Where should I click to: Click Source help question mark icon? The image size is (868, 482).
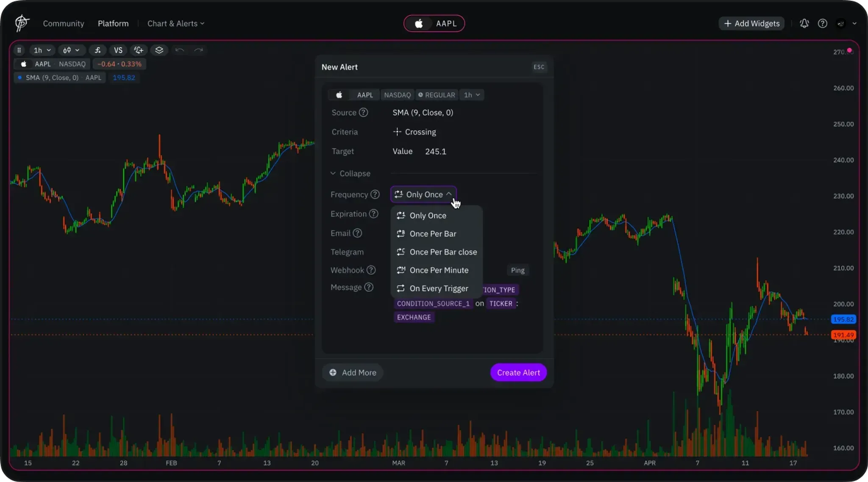(x=363, y=112)
